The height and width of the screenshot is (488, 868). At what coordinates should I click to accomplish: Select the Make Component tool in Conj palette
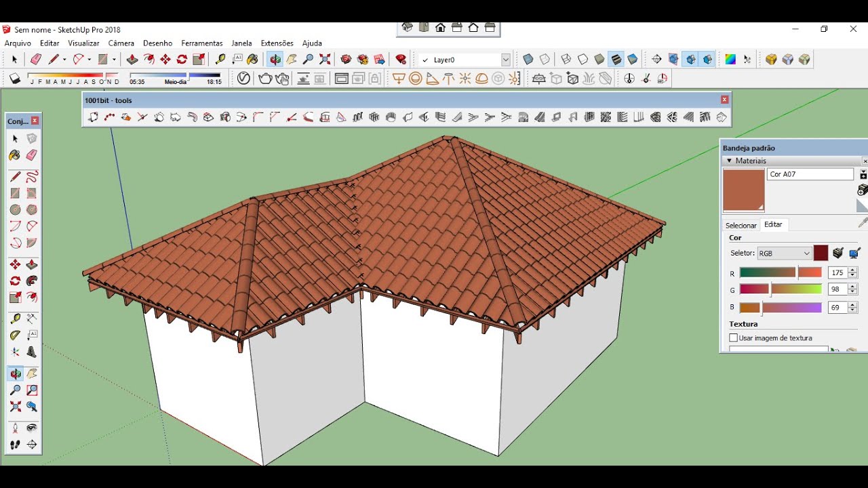point(32,138)
